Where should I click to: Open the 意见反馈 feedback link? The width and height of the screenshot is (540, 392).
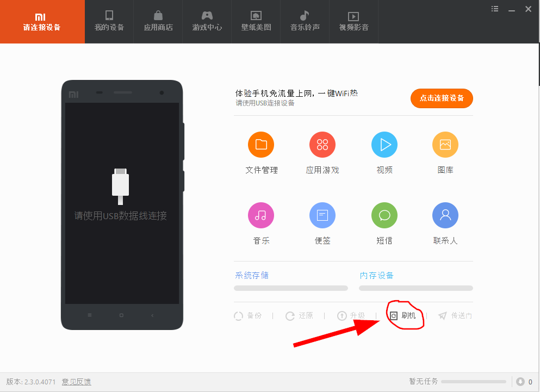(x=76, y=382)
